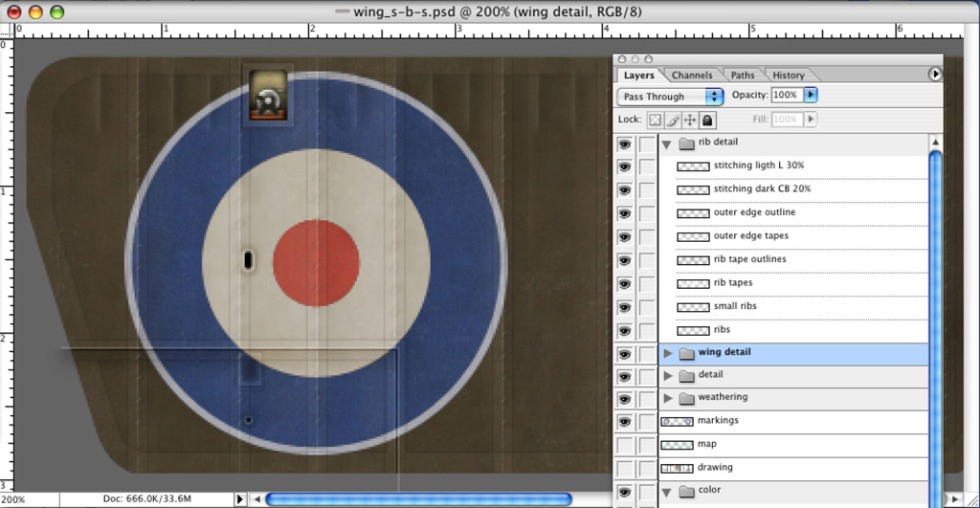Collapse the rib detail group
The image size is (980, 508).
(667, 144)
